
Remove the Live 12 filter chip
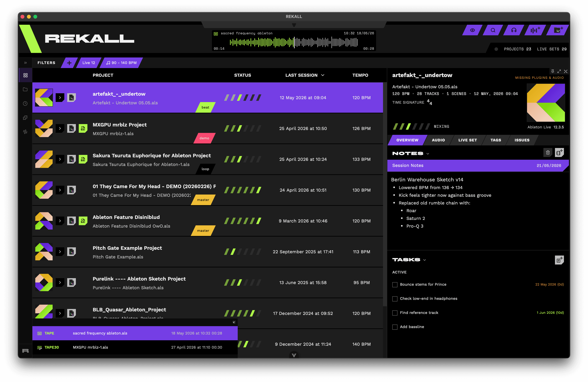tap(89, 63)
